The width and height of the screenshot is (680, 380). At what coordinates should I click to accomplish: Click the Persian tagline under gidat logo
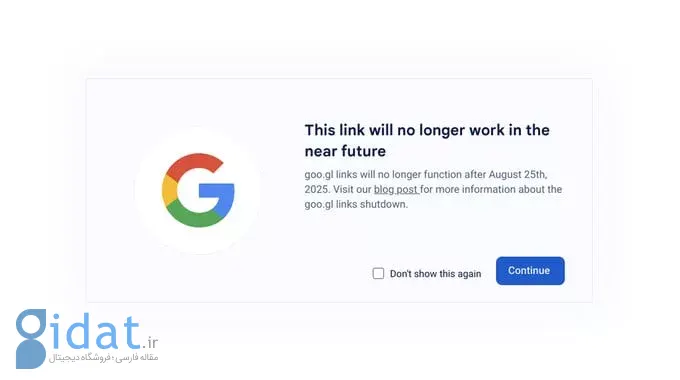click(x=103, y=358)
